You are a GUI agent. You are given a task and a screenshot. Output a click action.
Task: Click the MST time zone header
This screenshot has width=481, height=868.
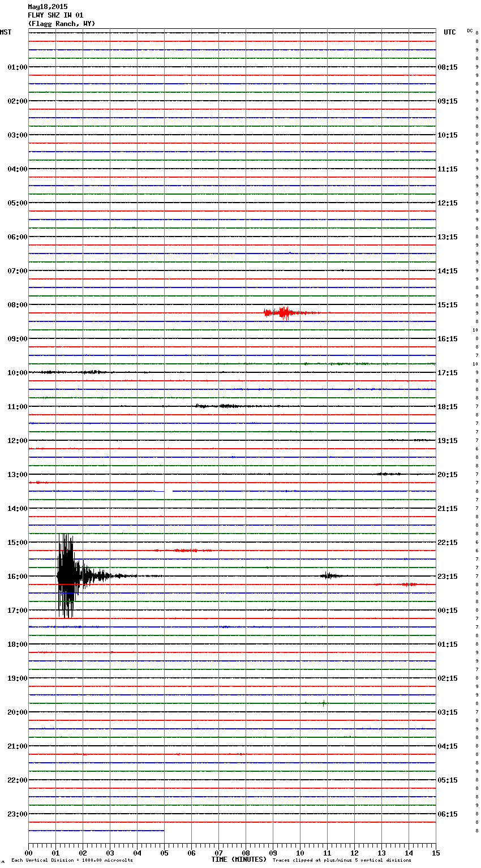(x=6, y=32)
